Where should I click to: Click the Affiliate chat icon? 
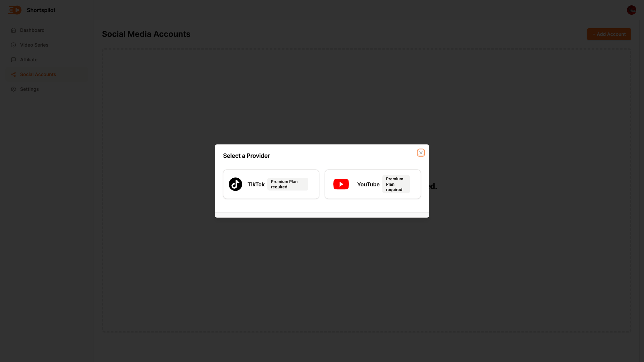[13, 60]
